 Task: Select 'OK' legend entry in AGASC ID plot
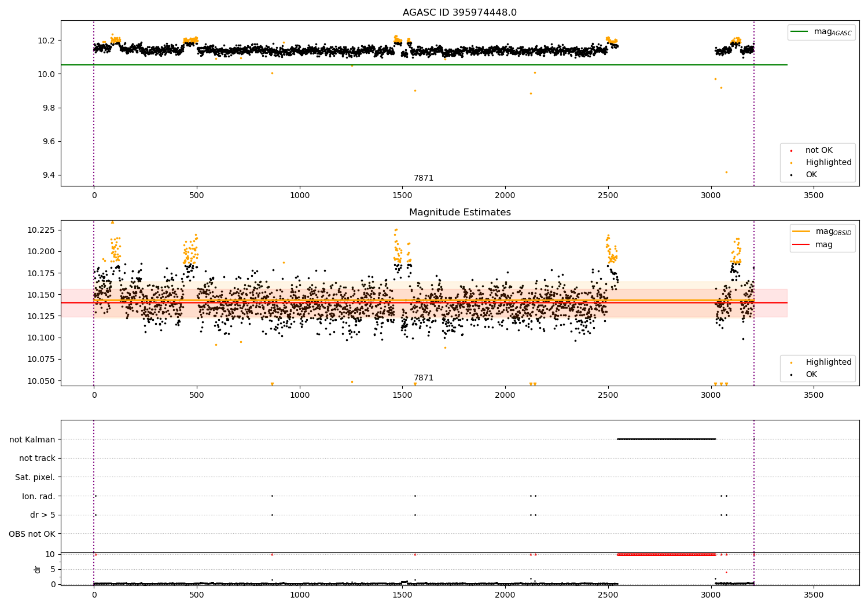(811, 175)
